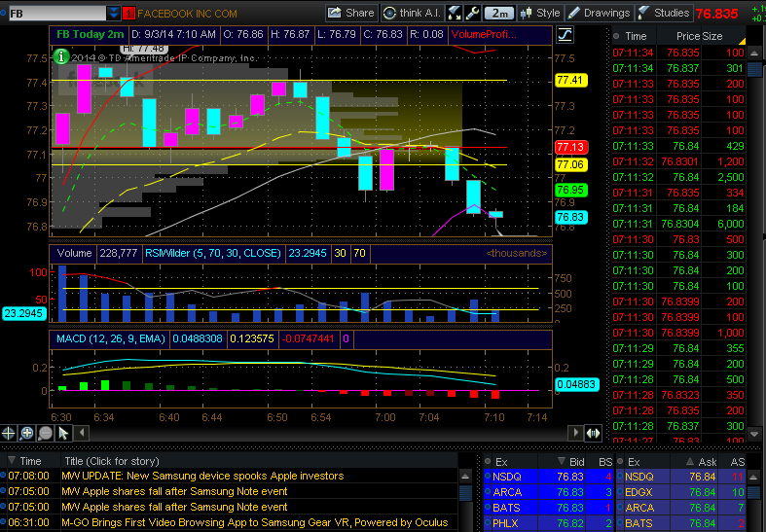Click Time & Sales scrollbar thumb
This screenshot has width=766, height=532.
click(x=754, y=69)
